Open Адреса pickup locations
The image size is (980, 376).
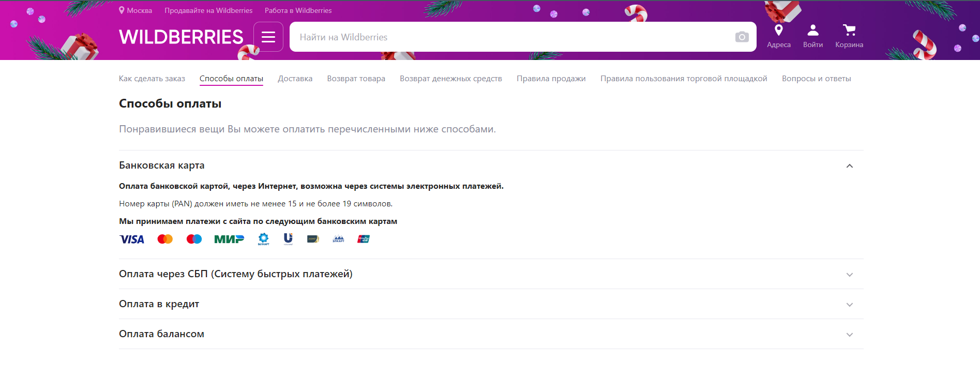tap(779, 36)
